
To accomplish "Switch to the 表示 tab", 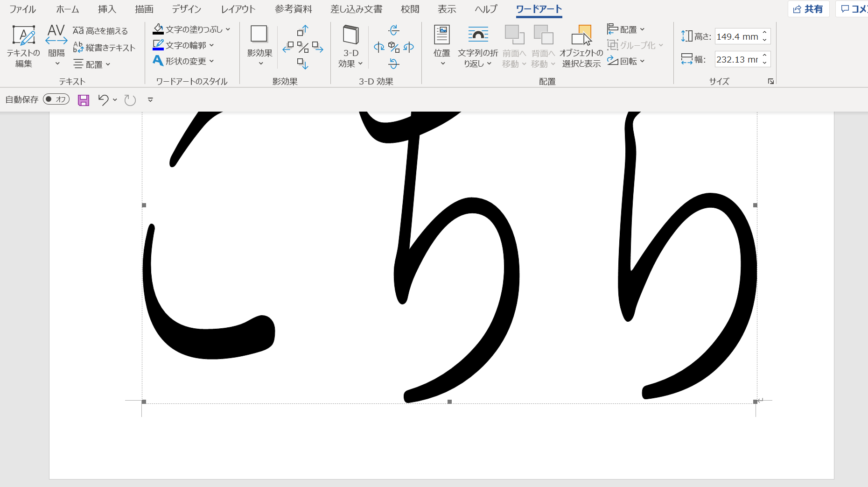I will (x=447, y=9).
